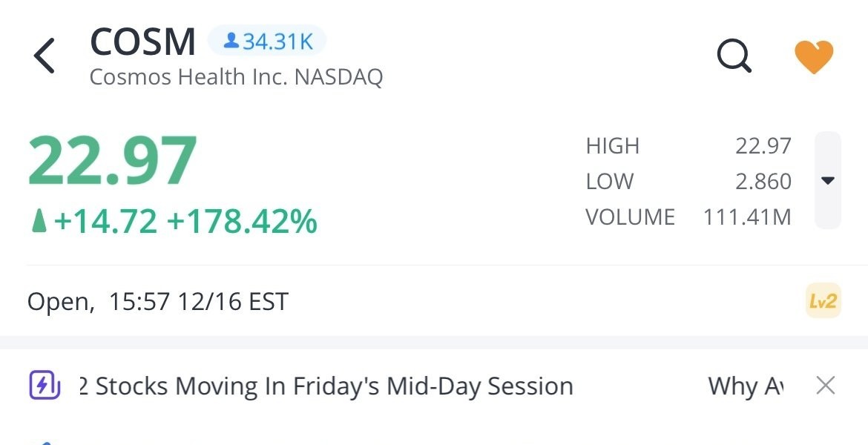The width and height of the screenshot is (868, 445).
Task: Click the large 22.97 price
Action: pos(113,162)
